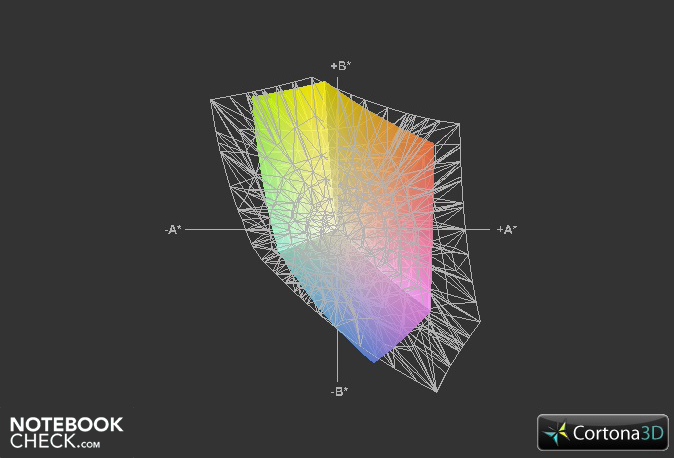Viewport: 674px width, 458px height.
Task: Click the Cortona3D star icon
Action: tap(556, 433)
